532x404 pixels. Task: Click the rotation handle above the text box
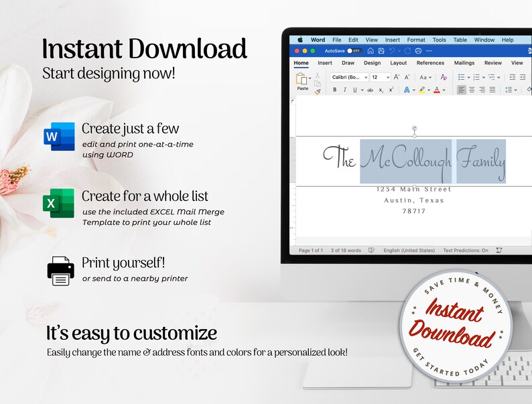tap(414, 128)
